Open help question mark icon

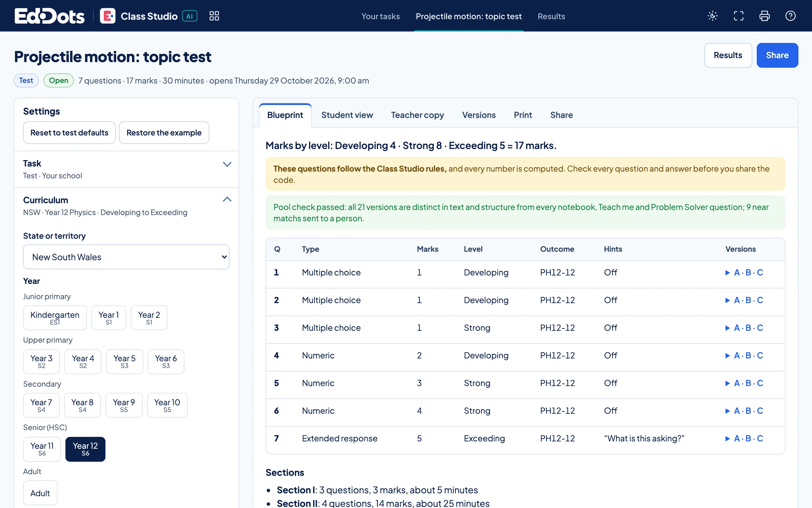coord(790,16)
